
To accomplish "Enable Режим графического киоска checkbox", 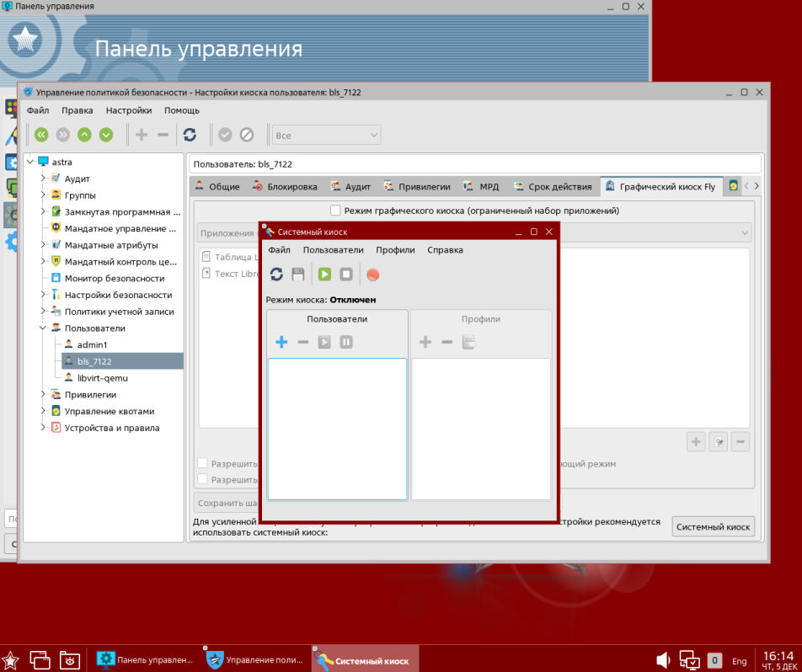I will [335, 211].
